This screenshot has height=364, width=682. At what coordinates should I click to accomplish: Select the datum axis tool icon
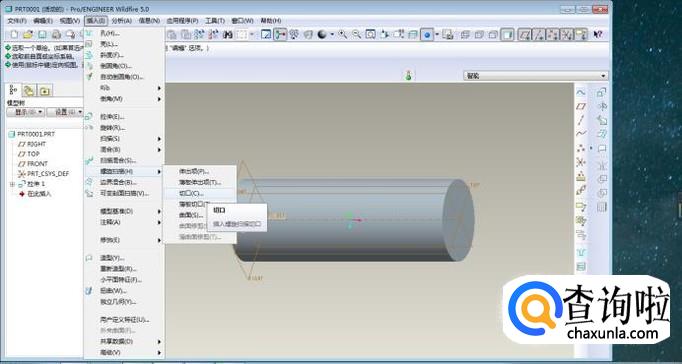coord(581,120)
